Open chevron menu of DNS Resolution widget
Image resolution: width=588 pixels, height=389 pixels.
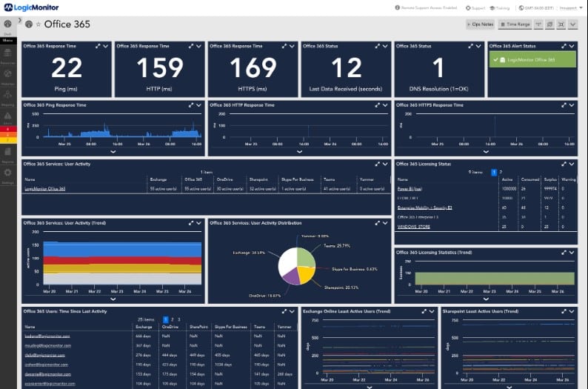[x=478, y=46]
